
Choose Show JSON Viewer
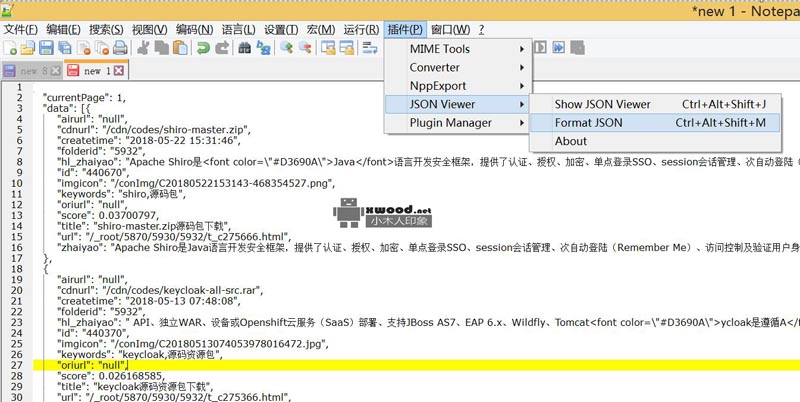[x=655, y=104]
